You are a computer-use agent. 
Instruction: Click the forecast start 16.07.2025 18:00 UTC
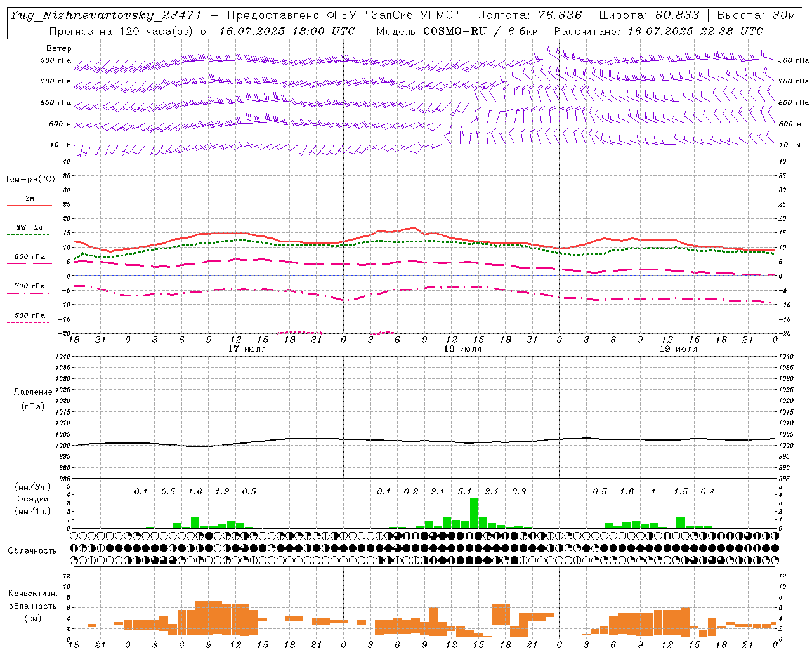click(287, 31)
